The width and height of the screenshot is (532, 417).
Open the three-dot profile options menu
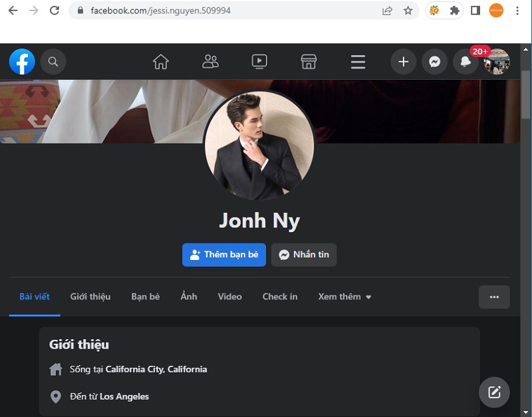494,297
